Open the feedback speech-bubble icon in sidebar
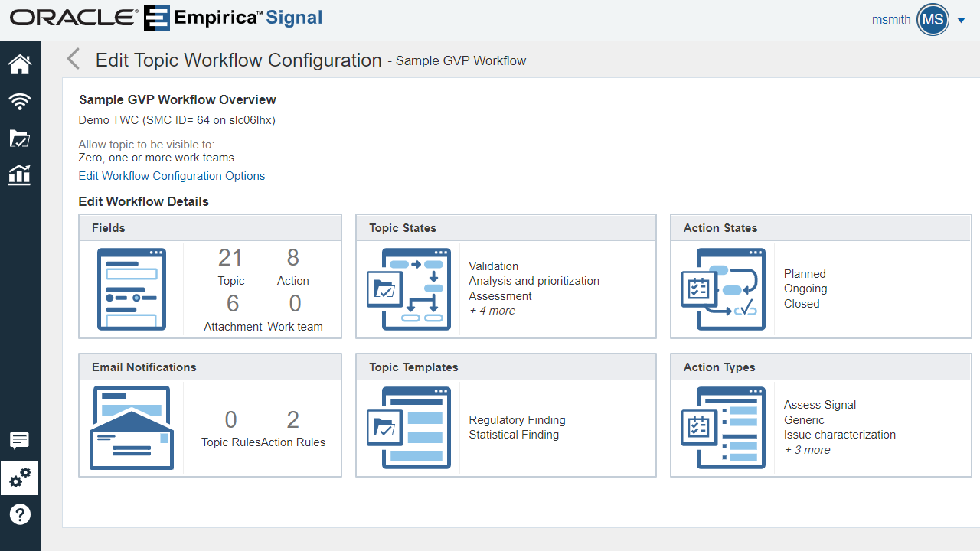Screen dimensions: 980x551 pyautogui.click(x=20, y=441)
